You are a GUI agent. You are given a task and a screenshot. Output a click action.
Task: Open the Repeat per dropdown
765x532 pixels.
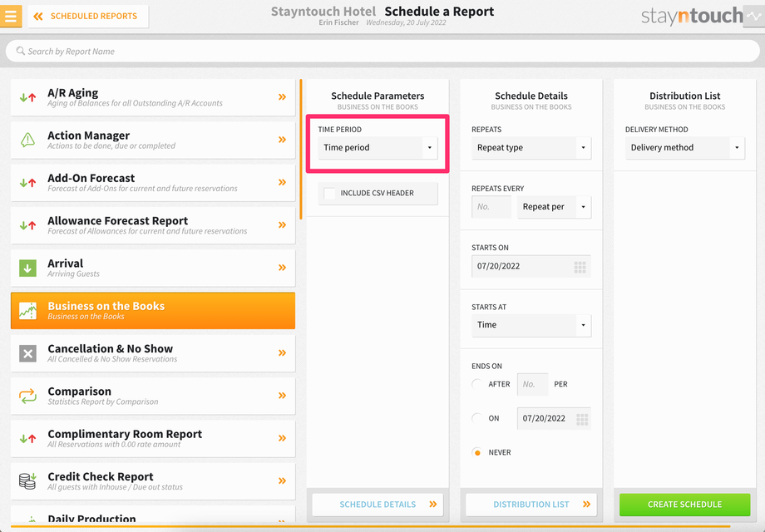[555, 207]
